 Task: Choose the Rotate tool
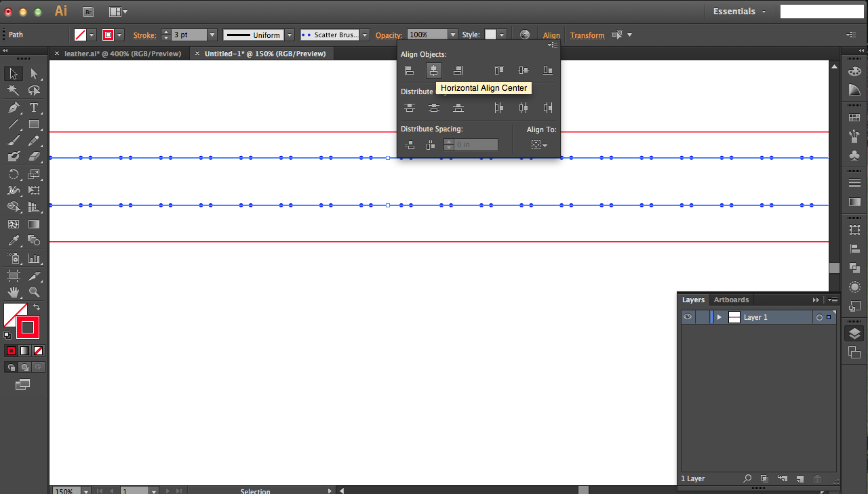pos(14,174)
